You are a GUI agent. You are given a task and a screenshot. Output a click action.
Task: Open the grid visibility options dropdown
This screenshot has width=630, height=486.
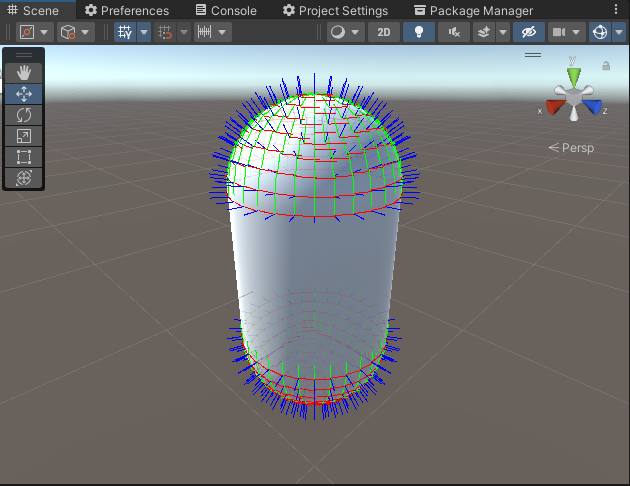144,32
